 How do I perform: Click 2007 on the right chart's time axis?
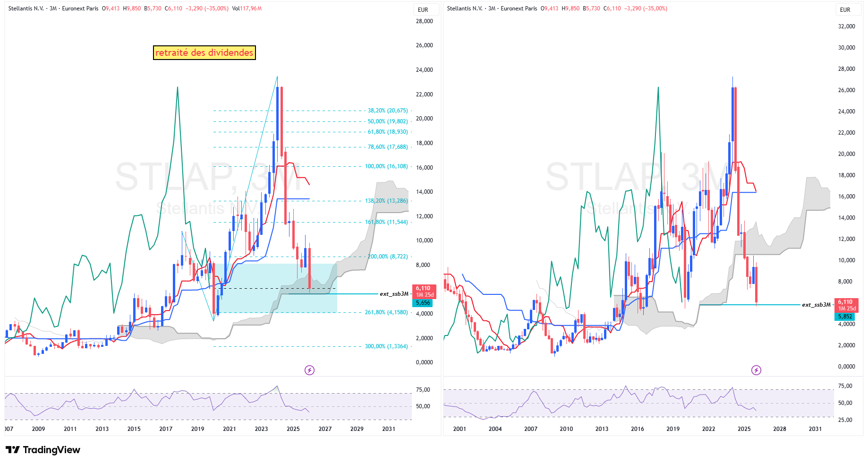tap(531, 429)
